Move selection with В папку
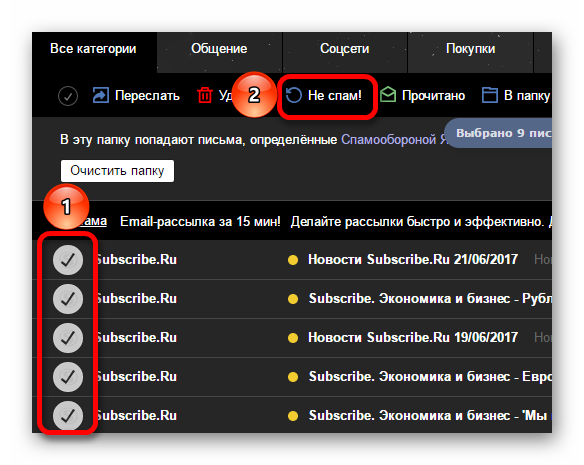 pos(527,96)
